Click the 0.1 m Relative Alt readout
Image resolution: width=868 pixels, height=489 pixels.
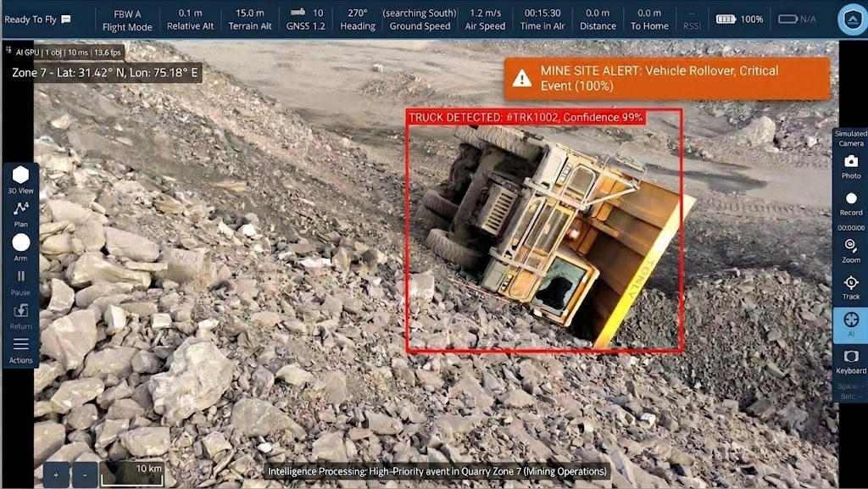[x=190, y=19]
